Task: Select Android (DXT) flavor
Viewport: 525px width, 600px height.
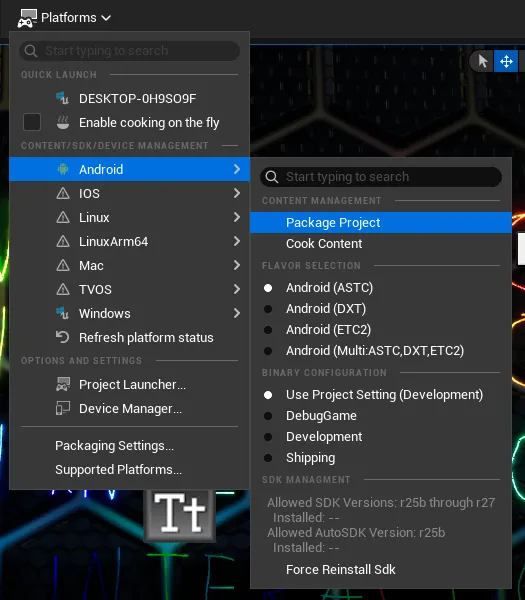Action: pos(381,309)
